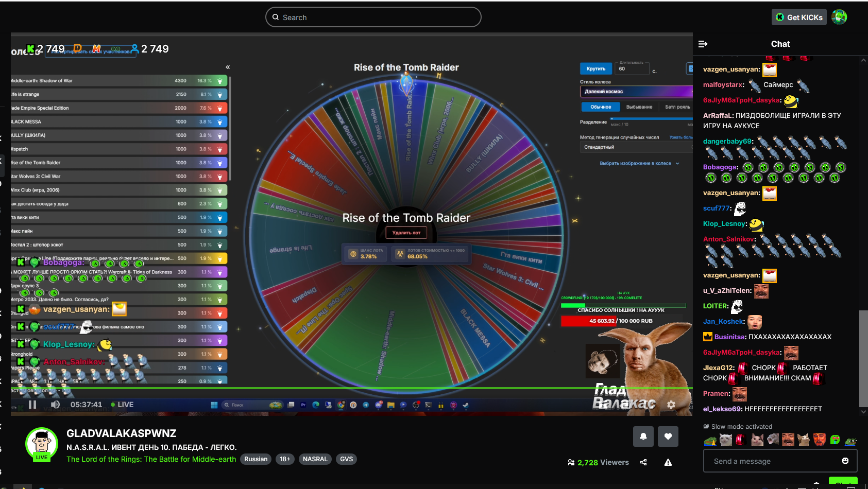The width and height of the screenshot is (868, 489).
Task: Report stream using warning triangle icon
Action: coord(668,462)
